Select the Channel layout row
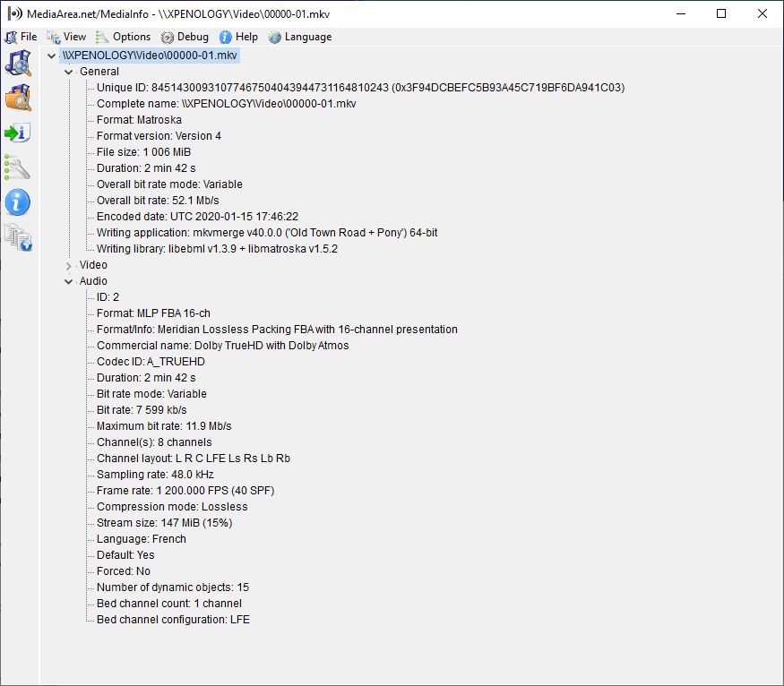The width and height of the screenshot is (784, 686). click(x=194, y=459)
